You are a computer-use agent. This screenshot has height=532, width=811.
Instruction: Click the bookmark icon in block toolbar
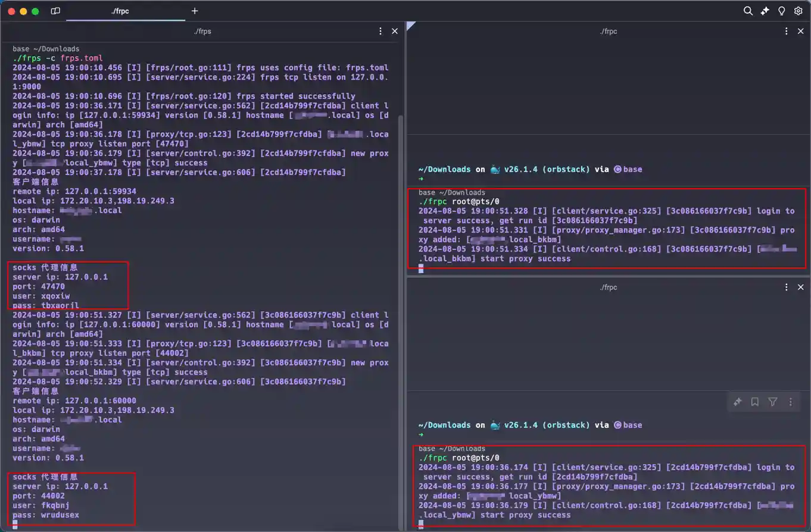click(754, 402)
